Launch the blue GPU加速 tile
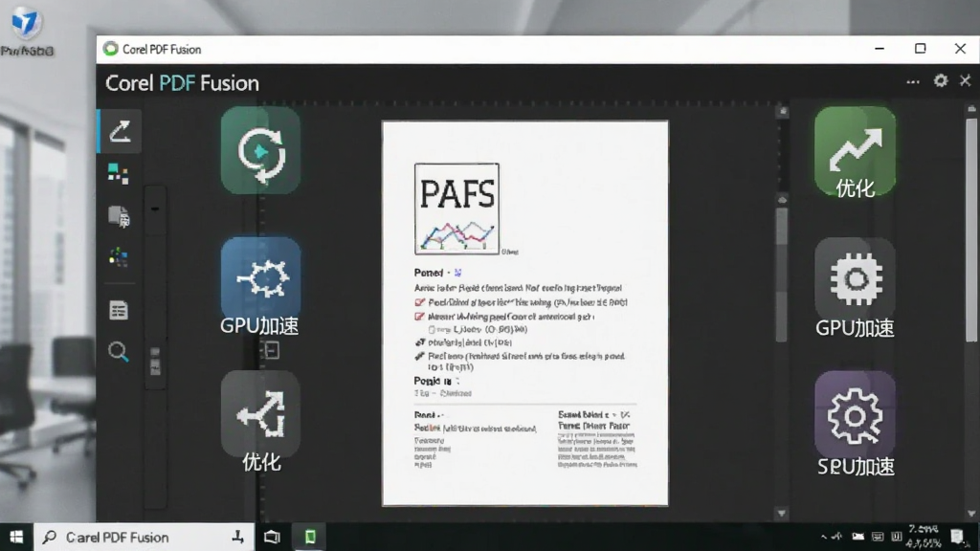The image size is (980, 551). click(x=260, y=286)
